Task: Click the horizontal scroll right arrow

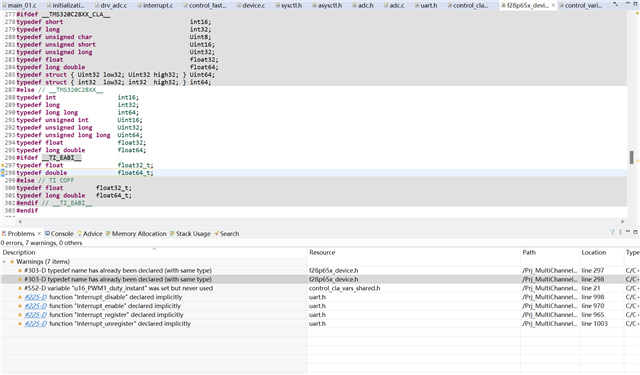Action: (x=622, y=222)
